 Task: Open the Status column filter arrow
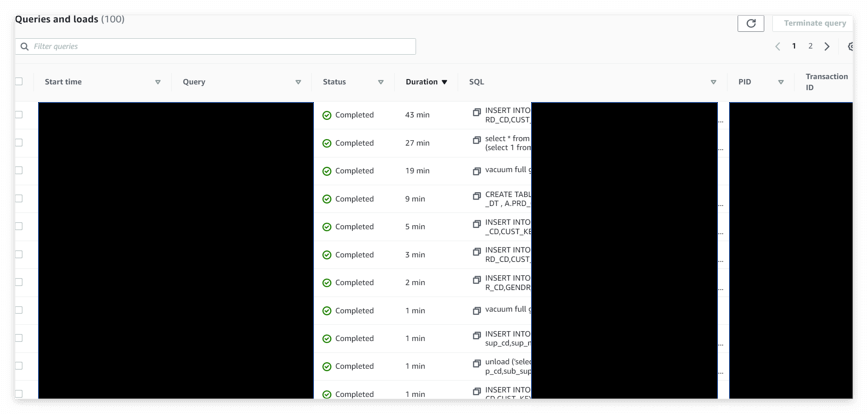click(x=381, y=82)
